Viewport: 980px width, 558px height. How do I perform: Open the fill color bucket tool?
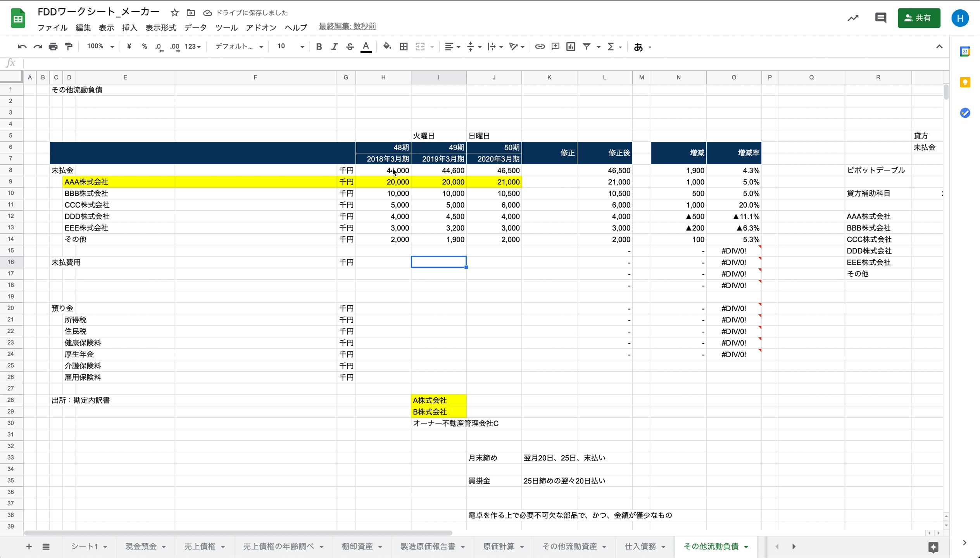click(x=386, y=46)
